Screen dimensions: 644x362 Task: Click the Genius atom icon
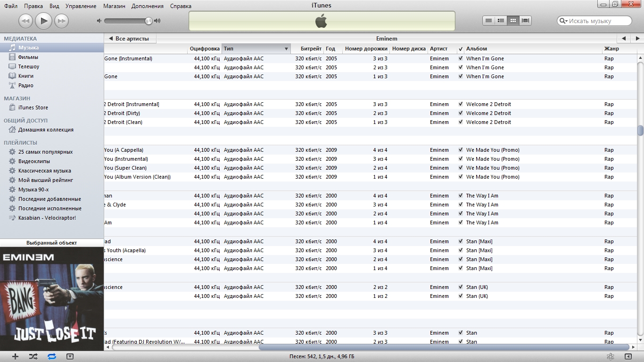tap(610, 357)
